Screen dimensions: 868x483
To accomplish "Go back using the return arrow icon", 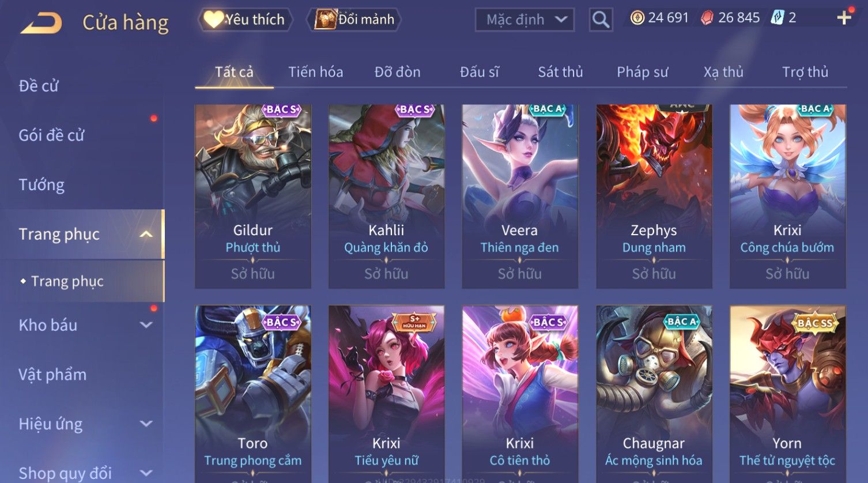I will [x=41, y=23].
